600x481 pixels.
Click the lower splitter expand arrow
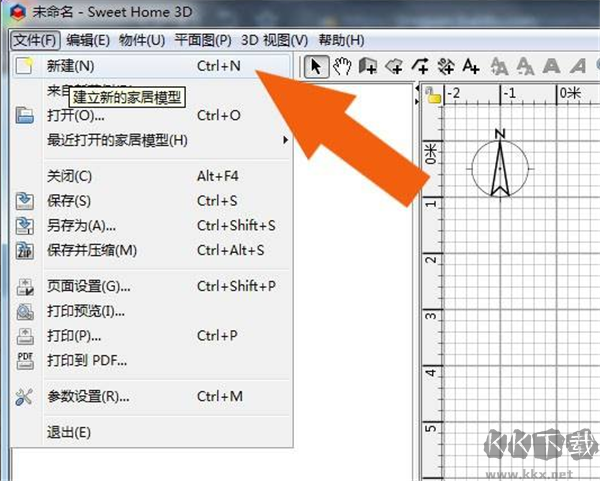pos(417,101)
